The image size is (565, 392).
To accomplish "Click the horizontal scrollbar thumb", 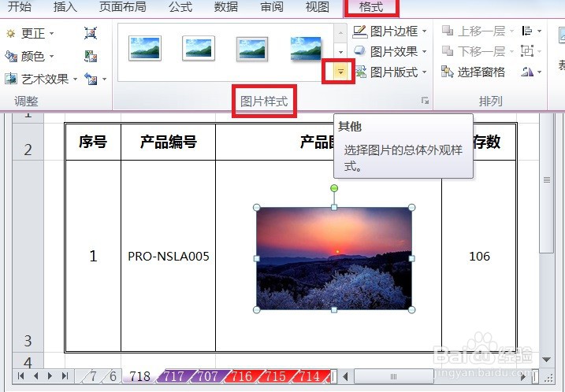I will click(393, 376).
